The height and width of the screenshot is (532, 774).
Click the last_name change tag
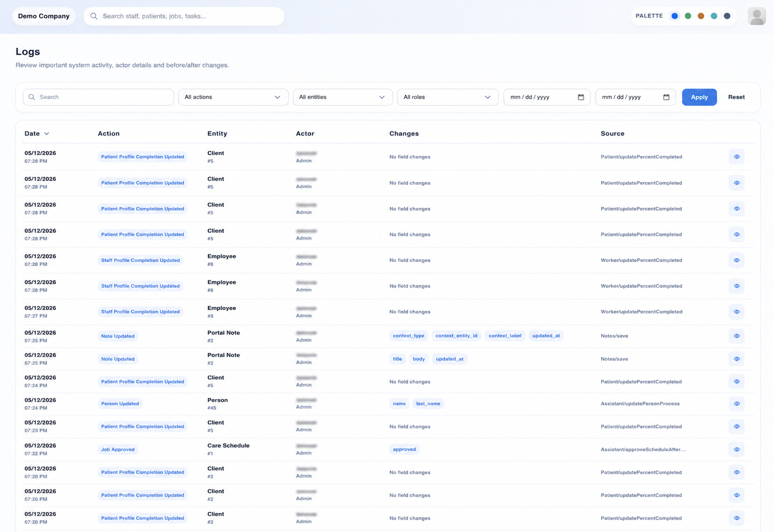(428, 404)
